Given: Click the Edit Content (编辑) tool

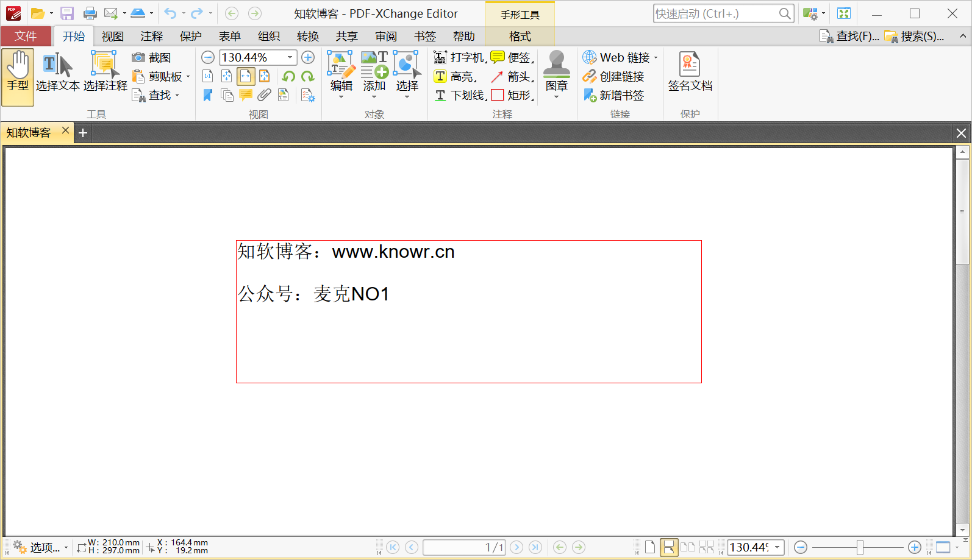Looking at the screenshot, I should [341, 75].
